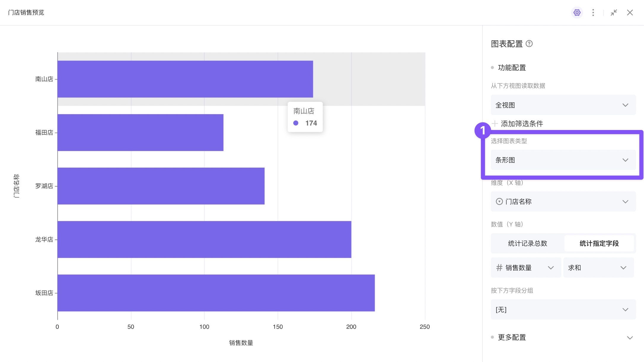Click the collapse/shrink window arrows icon
The image size is (644, 362).
tap(614, 12)
